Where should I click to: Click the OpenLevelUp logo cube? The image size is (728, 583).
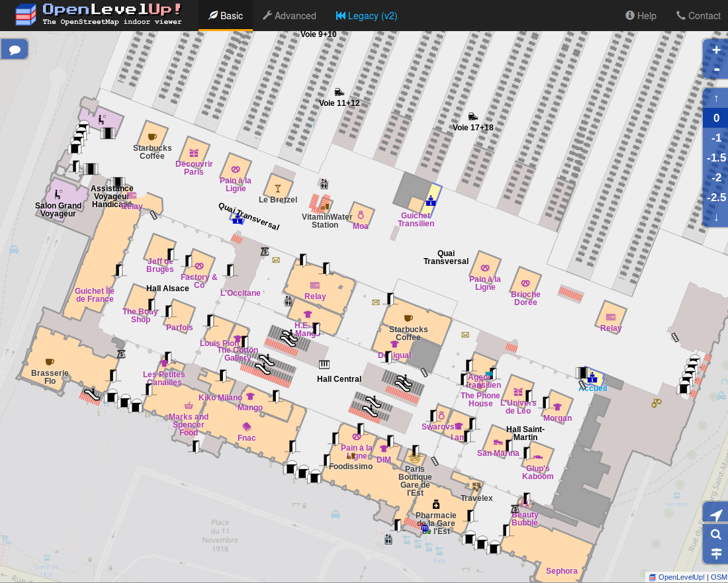[x=26, y=15]
